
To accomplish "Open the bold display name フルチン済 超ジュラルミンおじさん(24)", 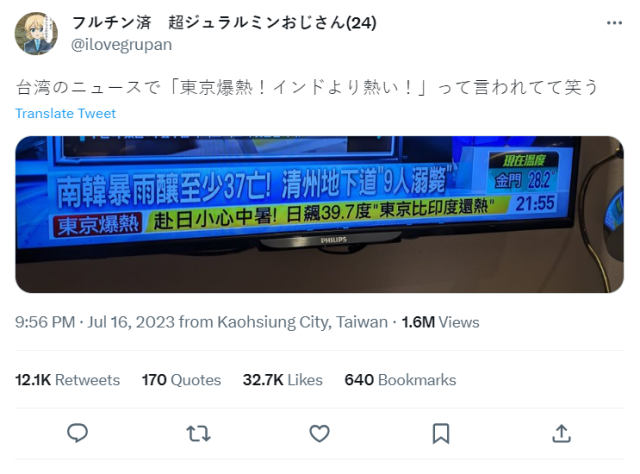I will click(224, 22).
